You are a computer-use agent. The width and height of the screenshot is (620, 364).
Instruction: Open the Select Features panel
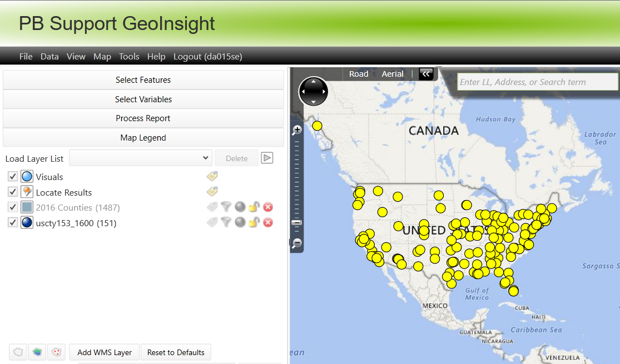tap(143, 79)
